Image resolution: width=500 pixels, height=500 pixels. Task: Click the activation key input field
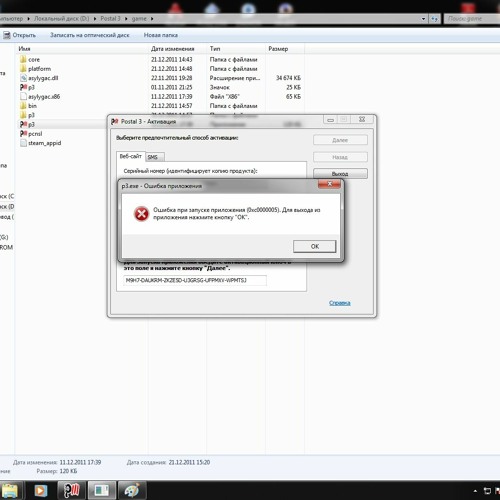(195, 280)
